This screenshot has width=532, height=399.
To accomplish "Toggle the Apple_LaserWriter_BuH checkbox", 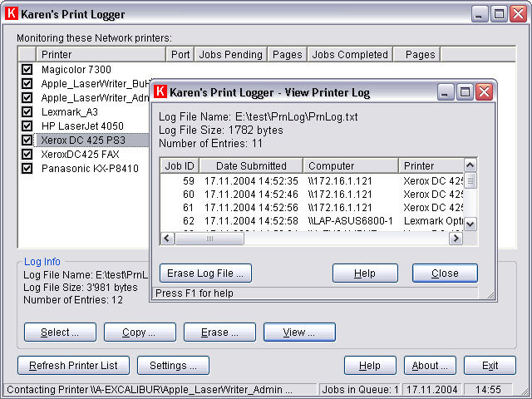I will (x=27, y=83).
